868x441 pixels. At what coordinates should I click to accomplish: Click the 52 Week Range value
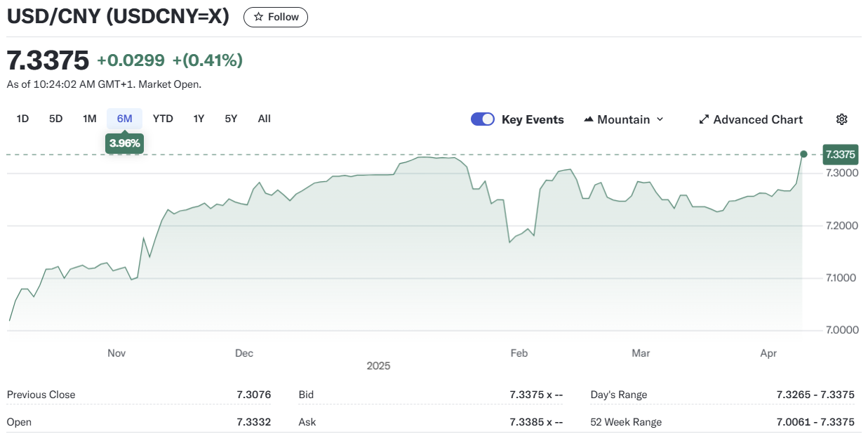(815, 422)
